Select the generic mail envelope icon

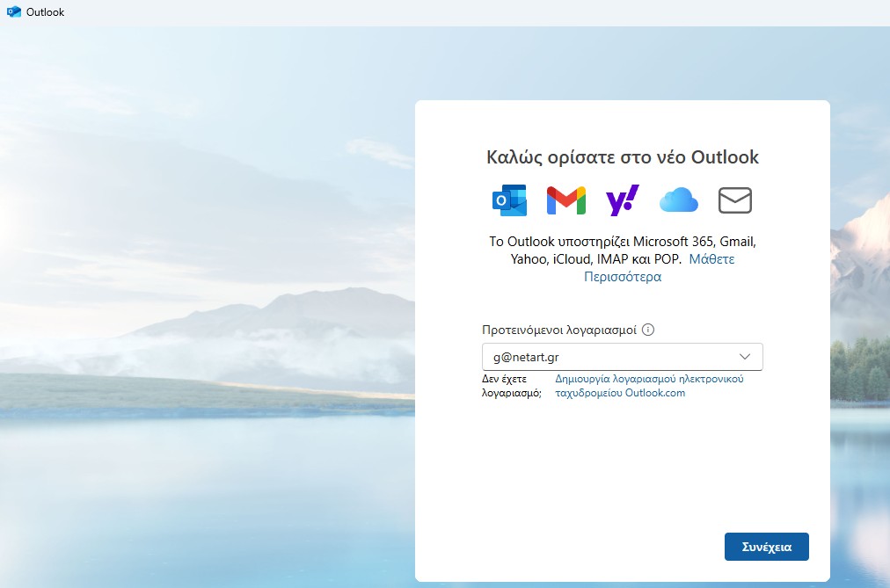click(735, 200)
